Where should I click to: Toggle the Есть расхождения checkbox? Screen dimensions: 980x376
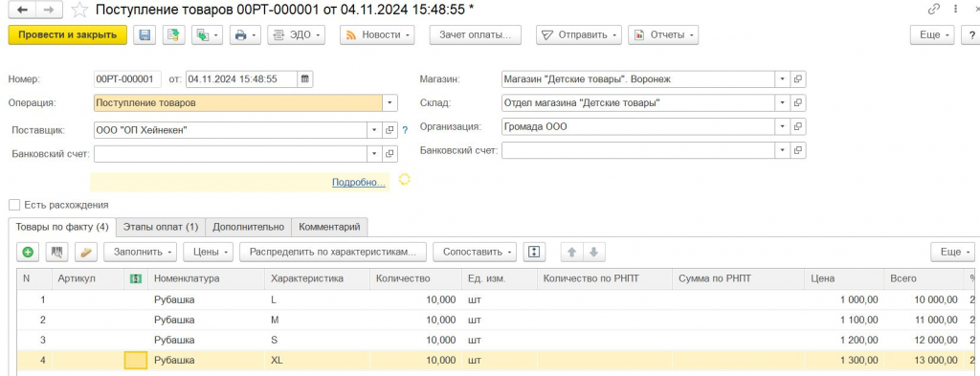point(14,205)
